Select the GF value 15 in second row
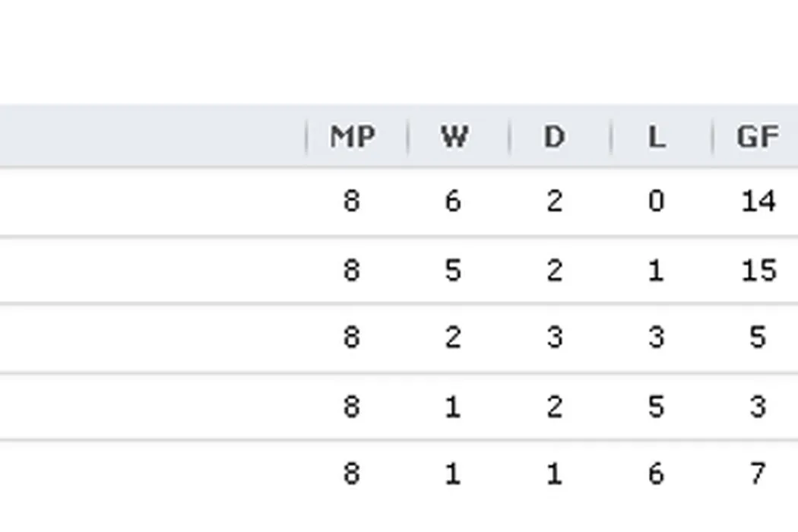 click(758, 270)
